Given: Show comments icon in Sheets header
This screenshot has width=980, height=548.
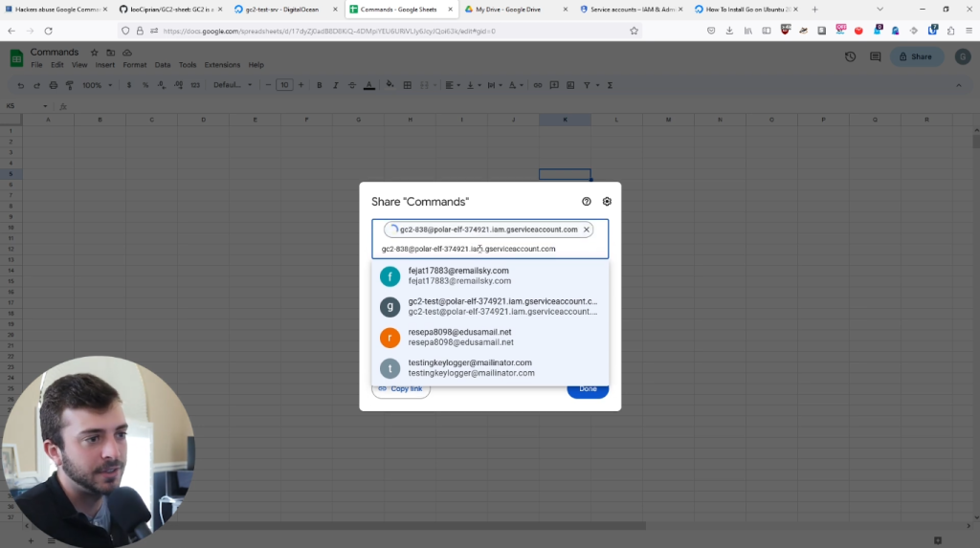Looking at the screenshot, I should [875, 57].
